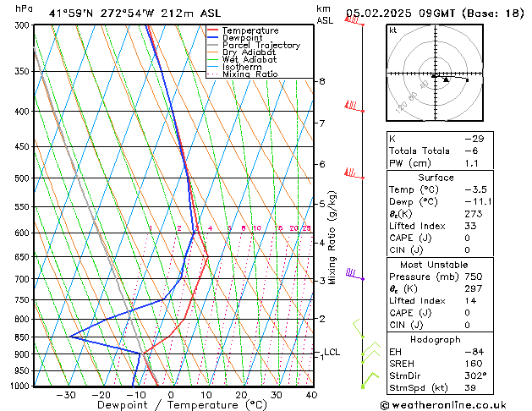The image size is (532, 411).
Task: Click the StmSpd (kt) value 39
Action: coord(470,387)
